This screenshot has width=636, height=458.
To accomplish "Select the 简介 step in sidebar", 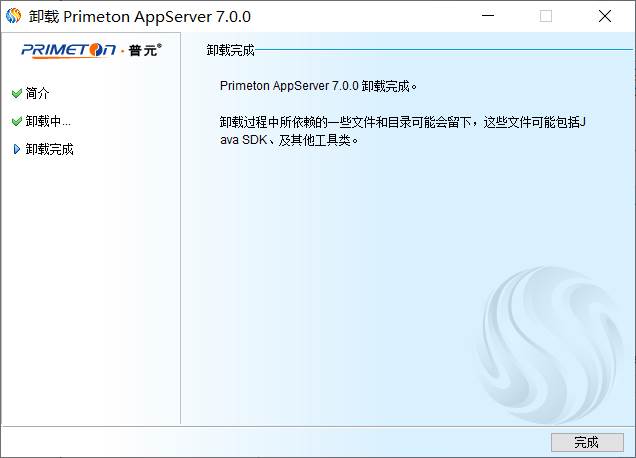I will pos(37,93).
